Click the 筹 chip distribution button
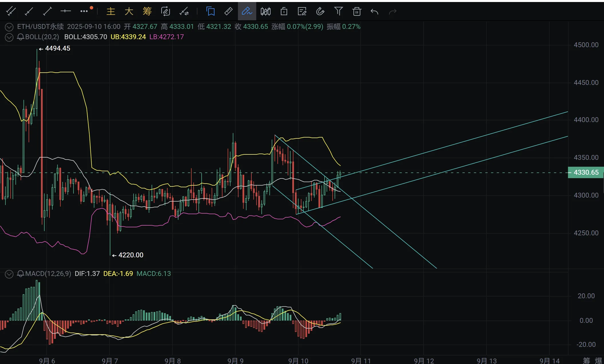 [x=147, y=11]
